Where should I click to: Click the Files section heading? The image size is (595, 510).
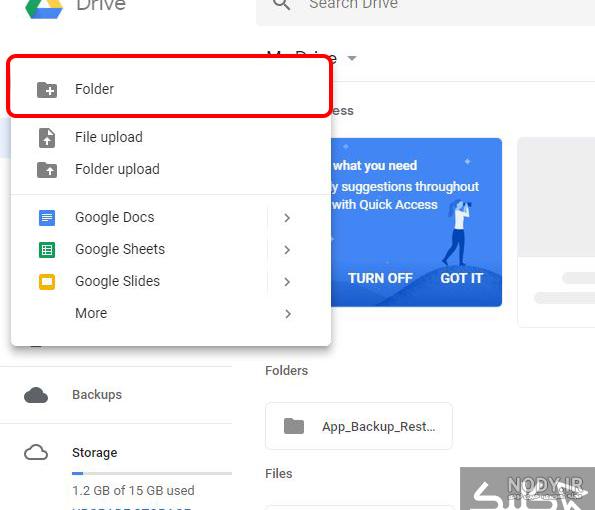point(279,474)
